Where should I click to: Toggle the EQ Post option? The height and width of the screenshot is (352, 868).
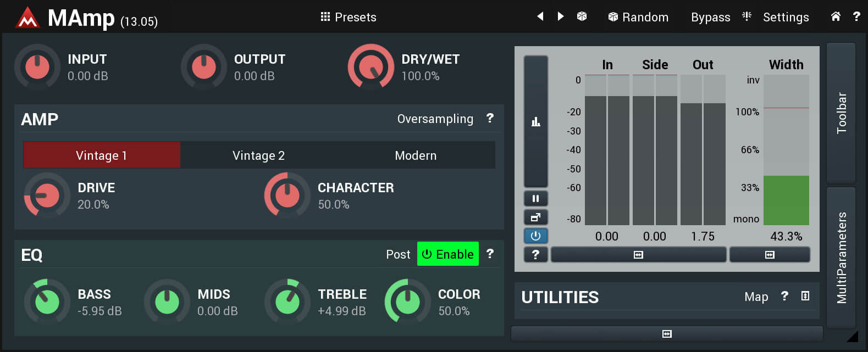point(398,254)
